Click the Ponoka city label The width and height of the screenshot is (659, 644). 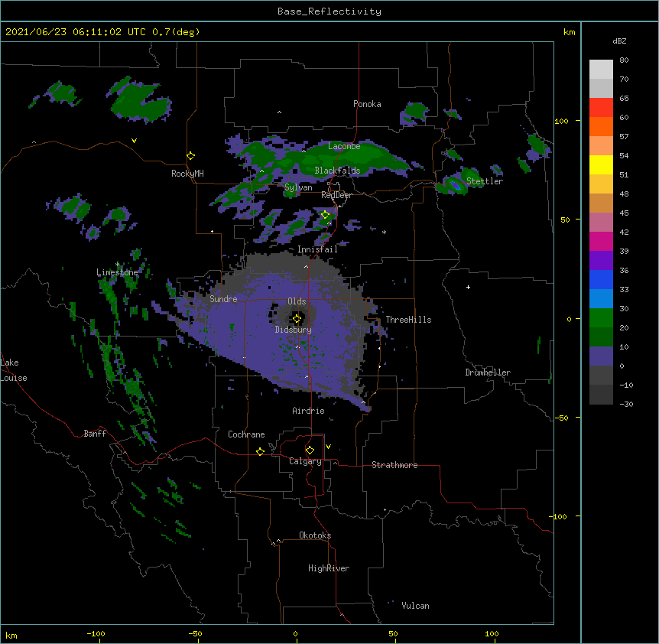[x=367, y=104]
